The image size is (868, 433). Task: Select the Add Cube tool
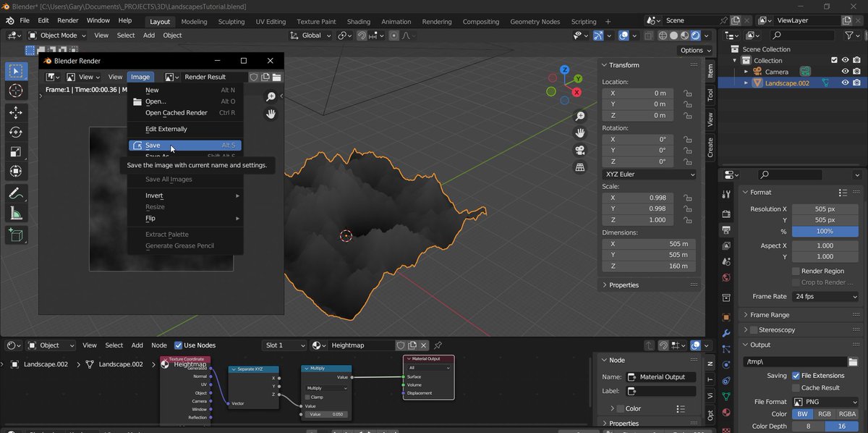pos(15,235)
